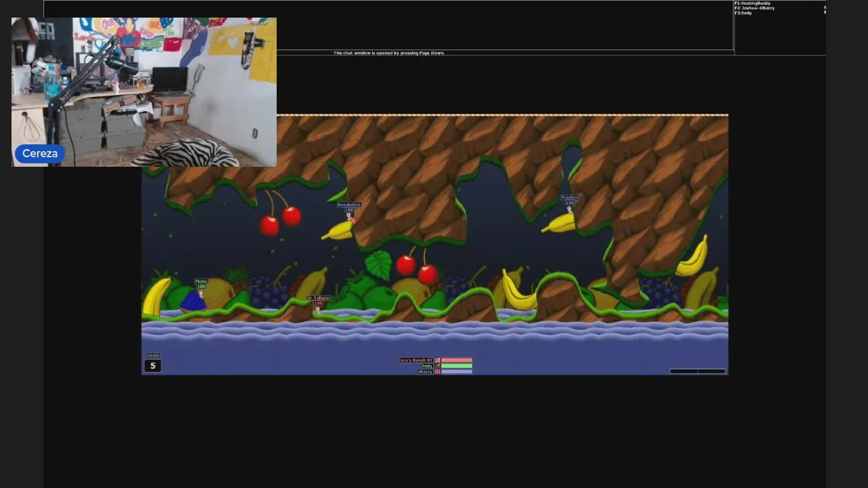Click the green Emily team health bar
Image resolution: width=868 pixels, height=488 pixels.
coord(456,366)
